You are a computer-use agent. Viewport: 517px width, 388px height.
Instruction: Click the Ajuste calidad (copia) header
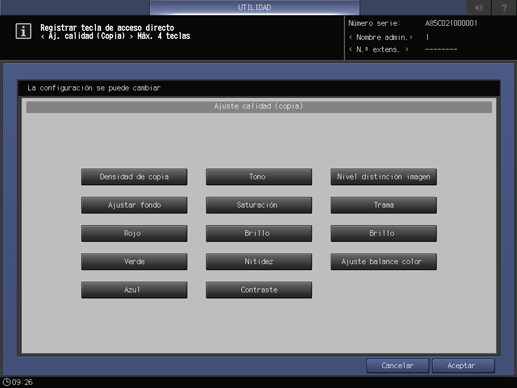[259, 107]
